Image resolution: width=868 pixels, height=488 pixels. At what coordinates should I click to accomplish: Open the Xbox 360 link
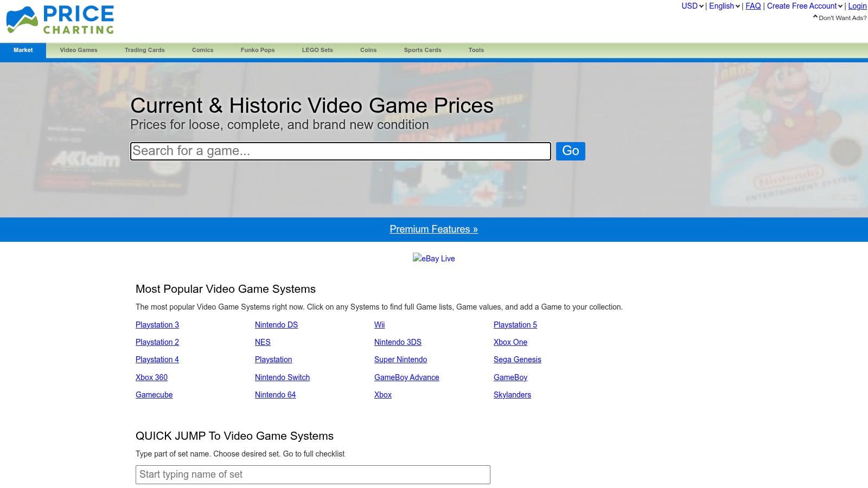tap(151, 377)
